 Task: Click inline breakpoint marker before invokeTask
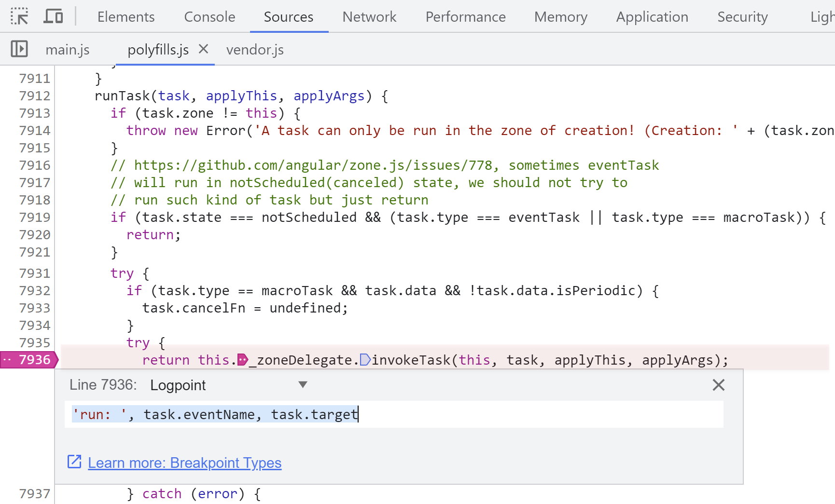click(365, 360)
